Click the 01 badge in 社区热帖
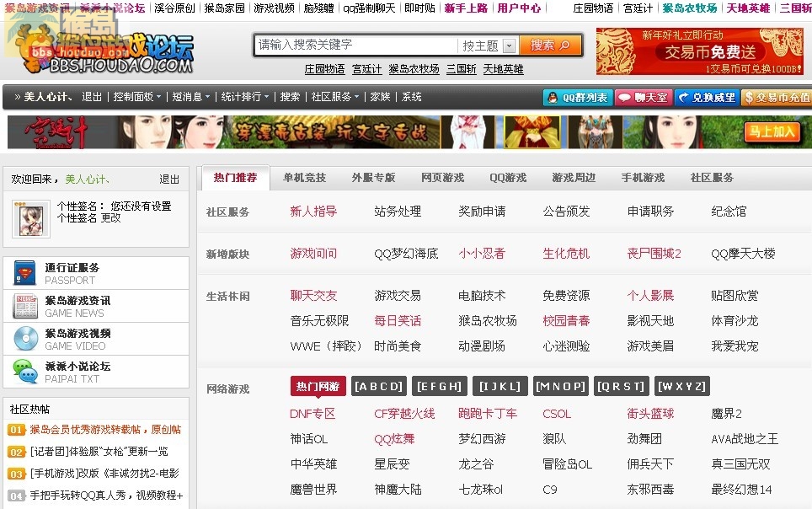Viewport: 812px width, 509px height. pyautogui.click(x=17, y=430)
